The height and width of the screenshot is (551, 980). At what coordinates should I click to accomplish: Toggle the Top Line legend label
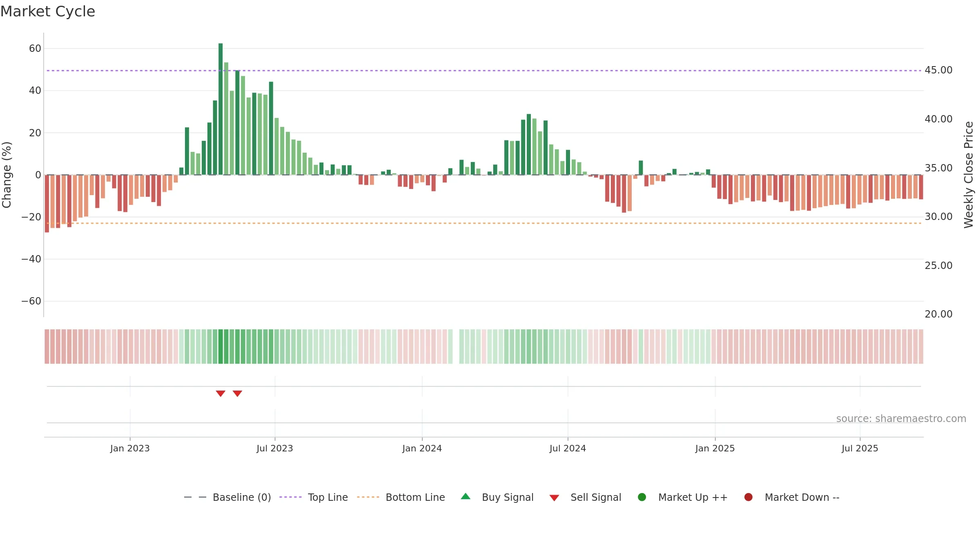pyautogui.click(x=328, y=497)
